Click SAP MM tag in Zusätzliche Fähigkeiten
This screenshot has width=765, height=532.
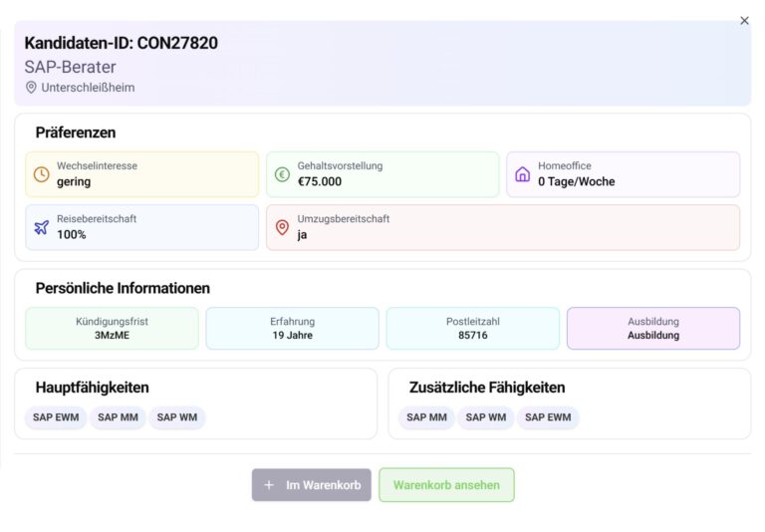coord(426,417)
